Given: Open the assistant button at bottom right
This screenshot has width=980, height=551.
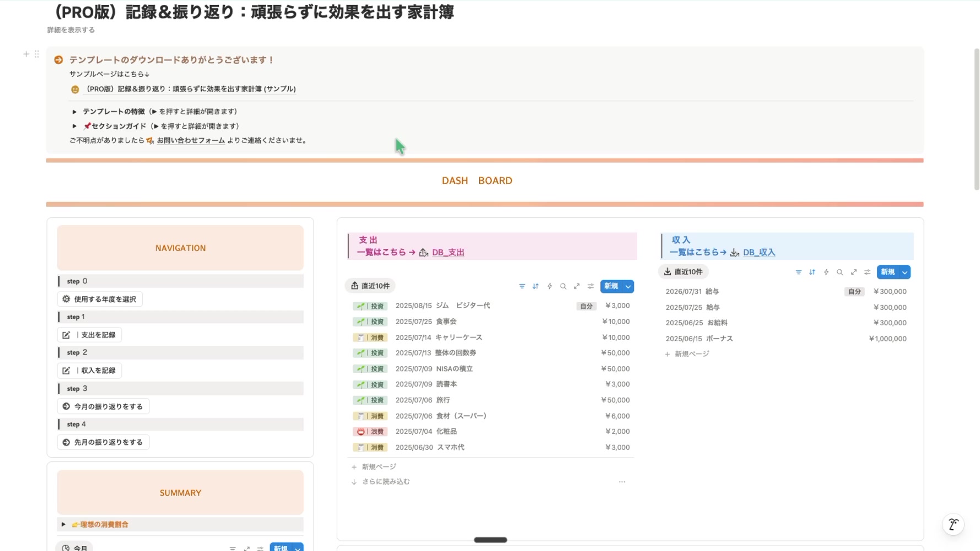Looking at the screenshot, I should click(x=953, y=524).
